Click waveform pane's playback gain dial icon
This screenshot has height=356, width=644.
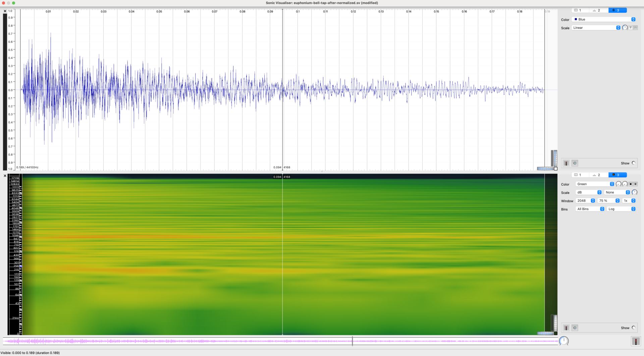coord(575,163)
